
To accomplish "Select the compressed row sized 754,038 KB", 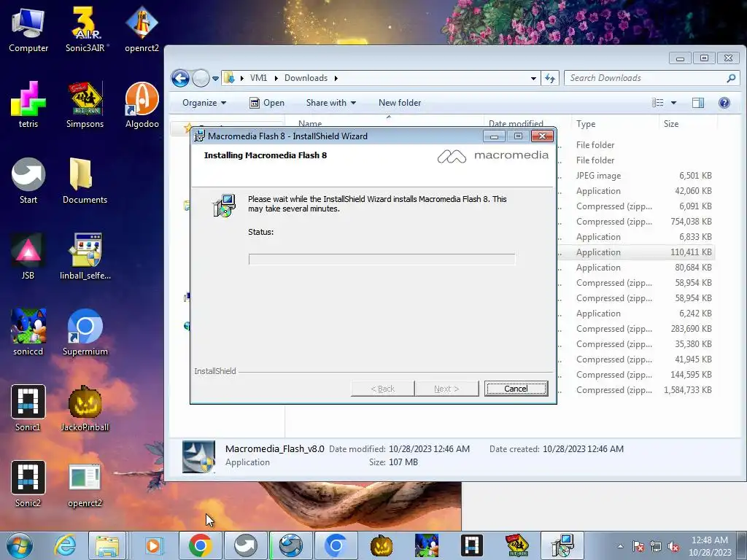I will click(635, 222).
